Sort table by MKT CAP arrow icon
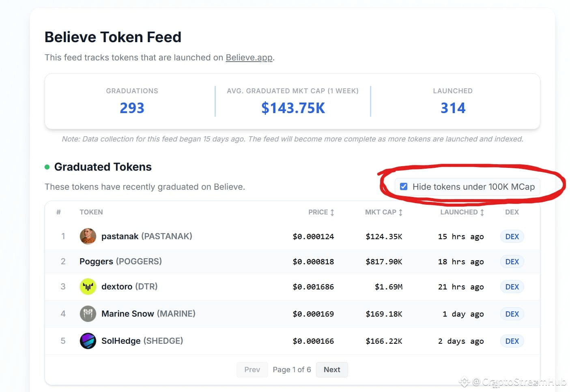Image resolution: width=570 pixels, height=392 pixels. click(400, 212)
